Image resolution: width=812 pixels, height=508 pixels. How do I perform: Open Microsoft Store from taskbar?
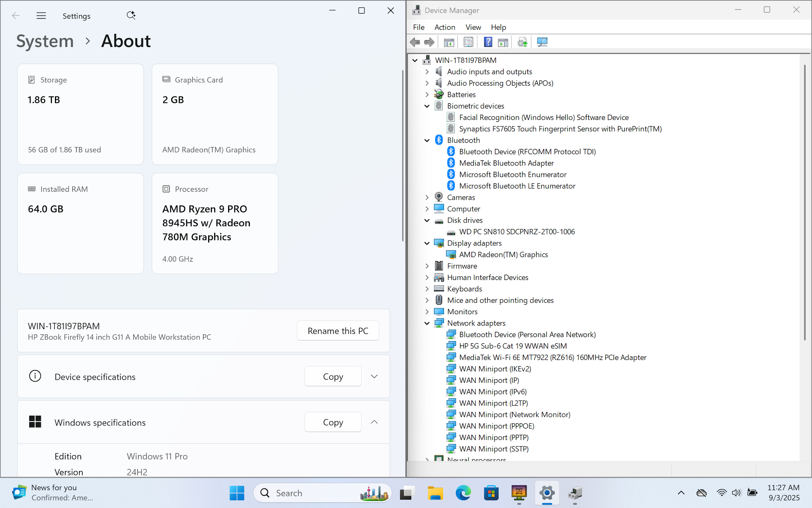coord(491,493)
